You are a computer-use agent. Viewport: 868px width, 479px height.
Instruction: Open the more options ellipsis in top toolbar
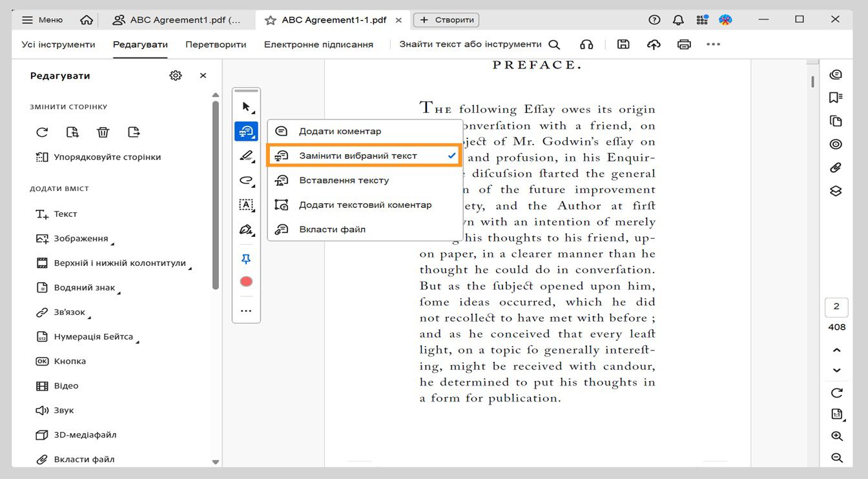713,45
